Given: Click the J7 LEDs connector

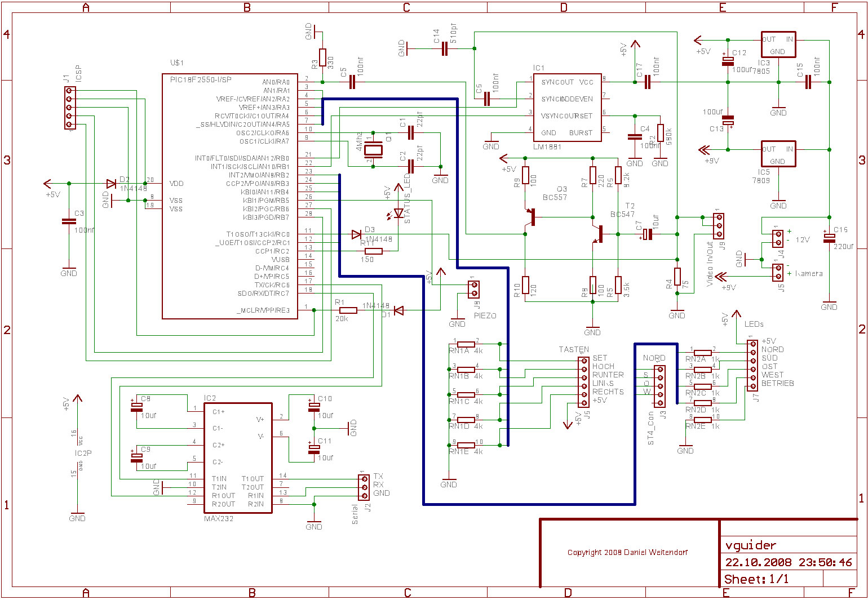Looking at the screenshot, I should click(752, 365).
